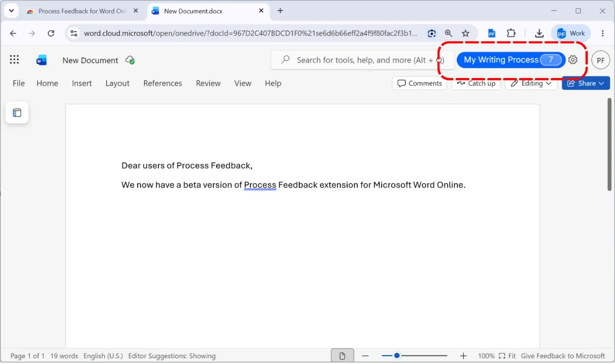Zoom out with the minus button

click(366, 356)
